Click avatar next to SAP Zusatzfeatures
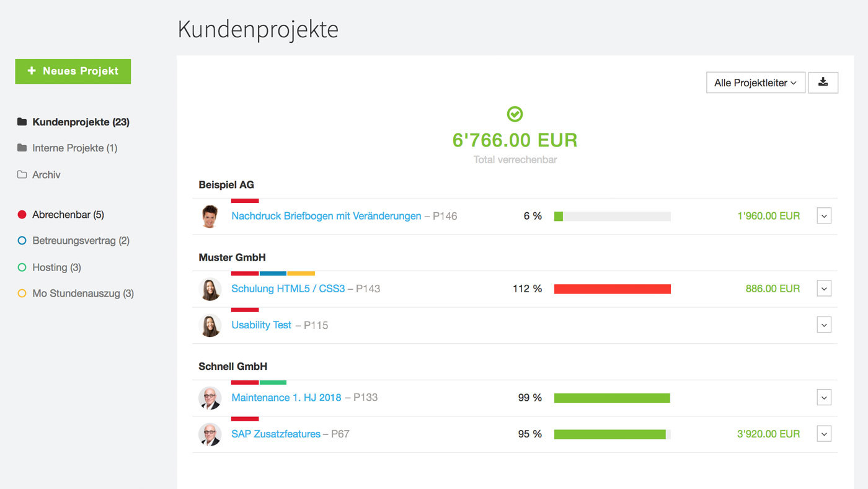Image resolution: width=868 pixels, height=489 pixels. pyautogui.click(x=210, y=434)
